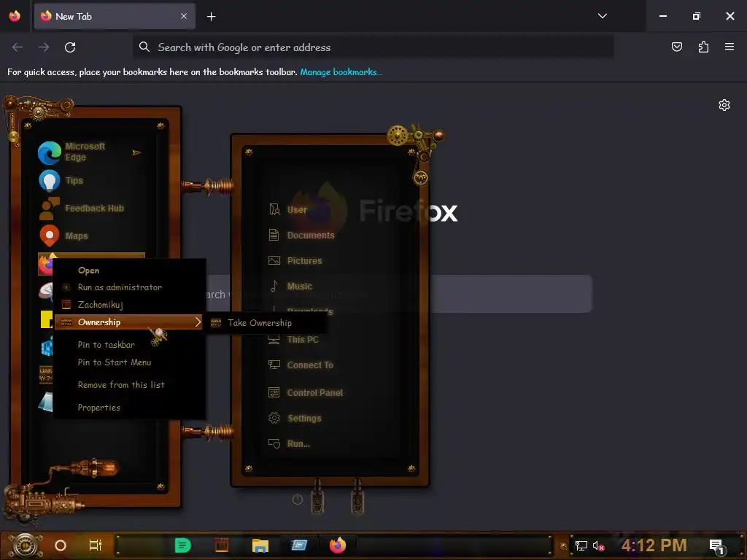This screenshot has width=747, height=560.
Task: Close the New Tab tab
Action: pyautogui.click(x=184, y=16)
